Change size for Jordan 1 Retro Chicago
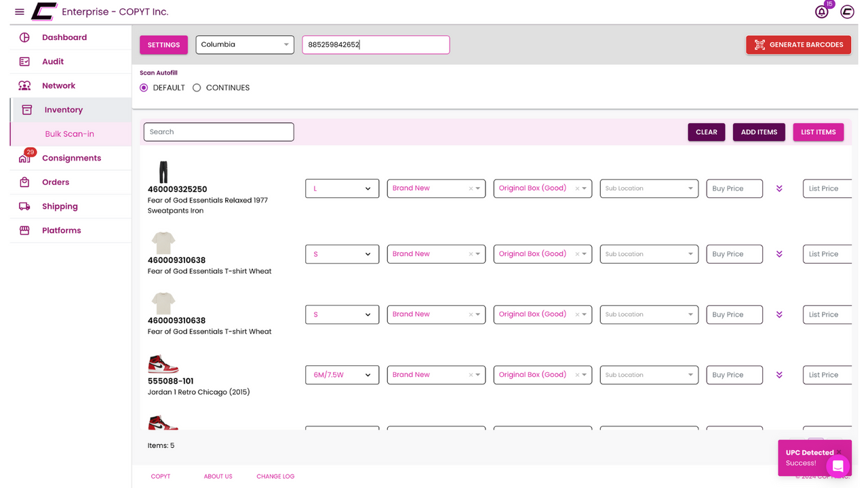The width and height of the screenshot is (868, 488). [x=342, y=374]
